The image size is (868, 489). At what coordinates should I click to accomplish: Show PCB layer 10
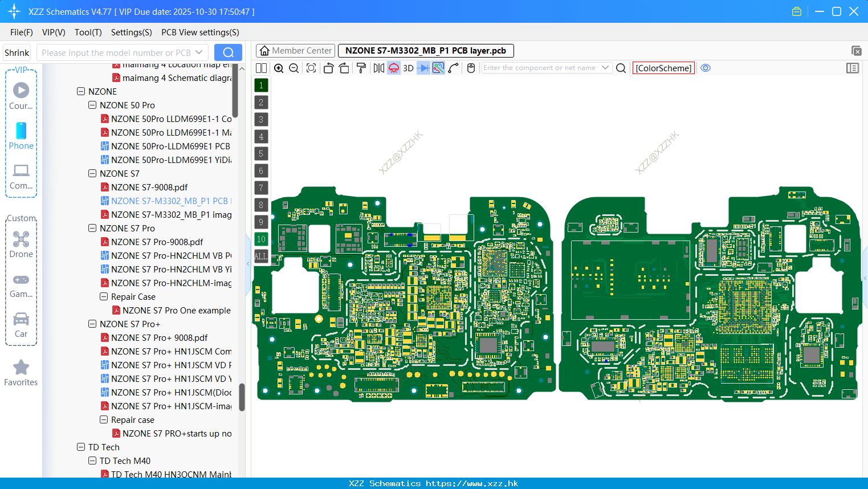(x=261, y=239)
